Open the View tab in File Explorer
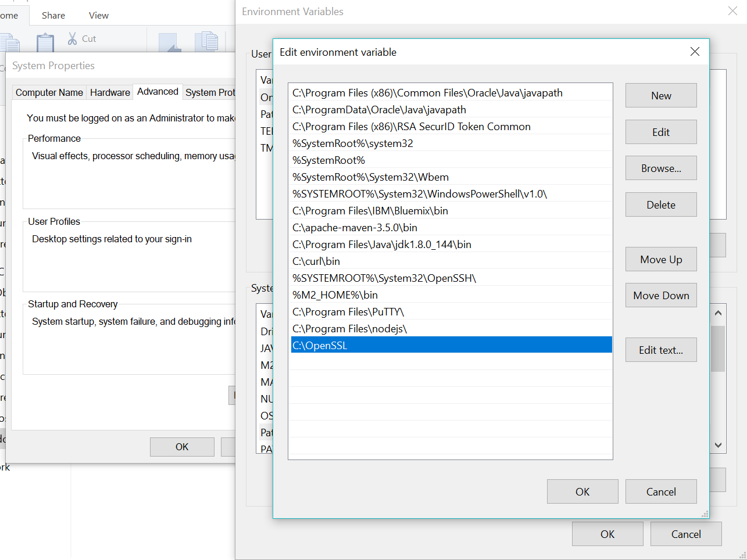Viewport: 747px width, 560px height. 98,15
